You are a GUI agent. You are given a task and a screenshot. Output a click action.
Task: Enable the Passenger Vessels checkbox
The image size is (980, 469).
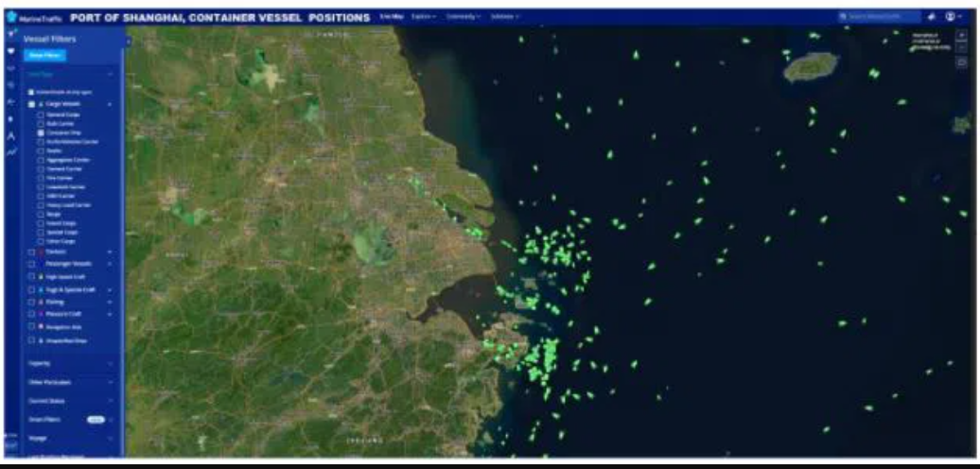pyautogui.click(x=32, y=264)
